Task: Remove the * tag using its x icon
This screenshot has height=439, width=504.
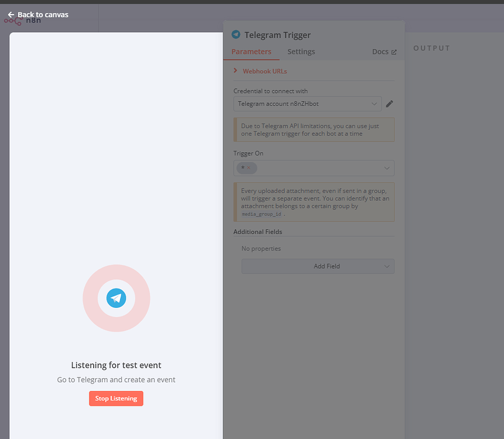Action: 250,168
